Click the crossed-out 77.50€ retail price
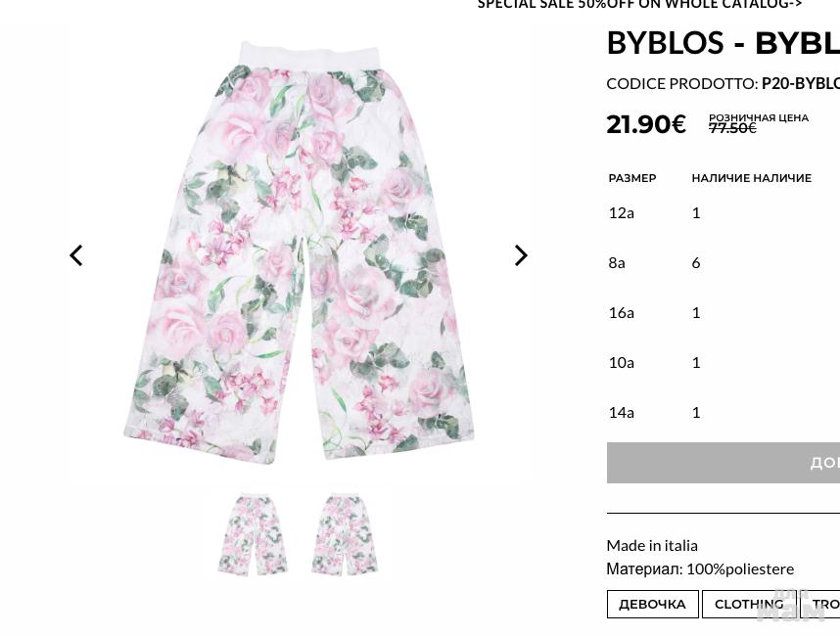 tap(732, 128)
